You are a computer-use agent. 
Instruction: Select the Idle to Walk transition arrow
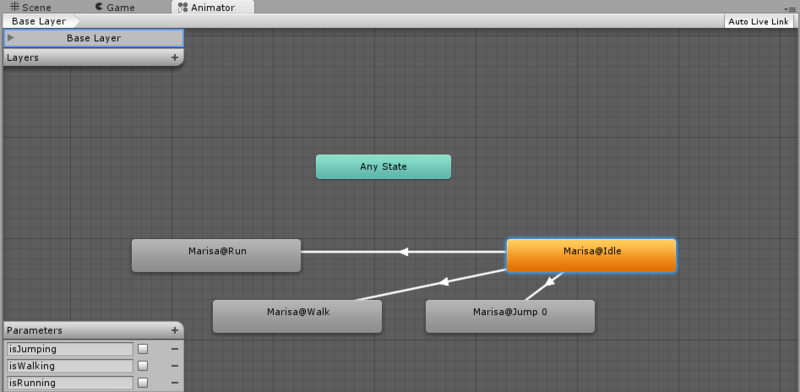(x=443, y=282)
